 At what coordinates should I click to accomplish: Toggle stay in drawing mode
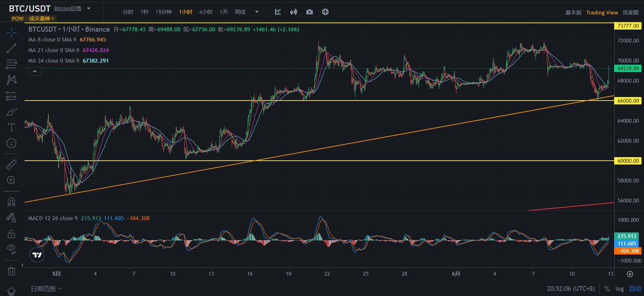point(11,218)
